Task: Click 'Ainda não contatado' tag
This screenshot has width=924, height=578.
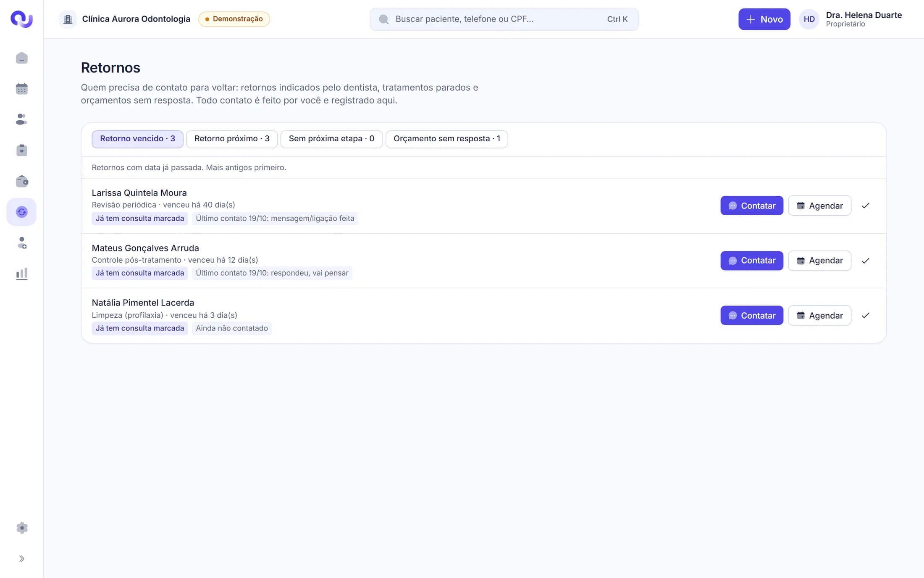Action: [x=232, y=328]
